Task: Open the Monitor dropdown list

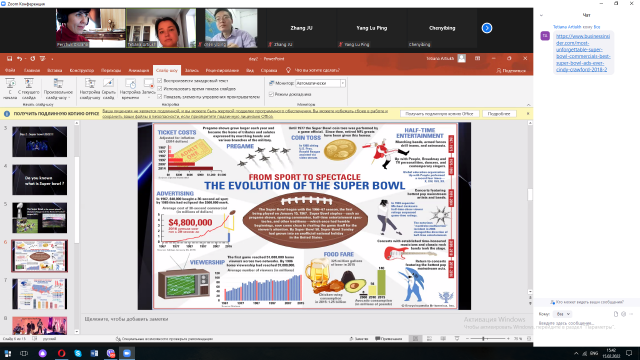Action: point(343,83)
